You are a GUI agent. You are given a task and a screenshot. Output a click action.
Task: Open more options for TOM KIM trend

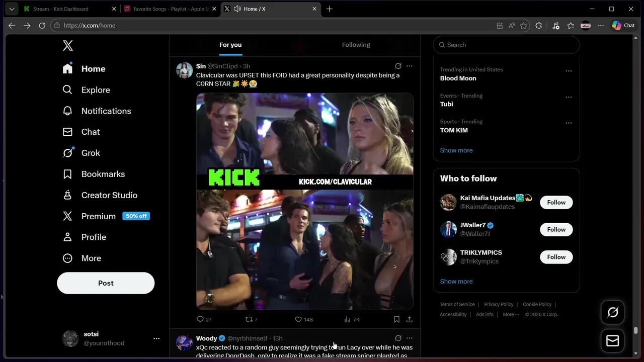(569, 123)
